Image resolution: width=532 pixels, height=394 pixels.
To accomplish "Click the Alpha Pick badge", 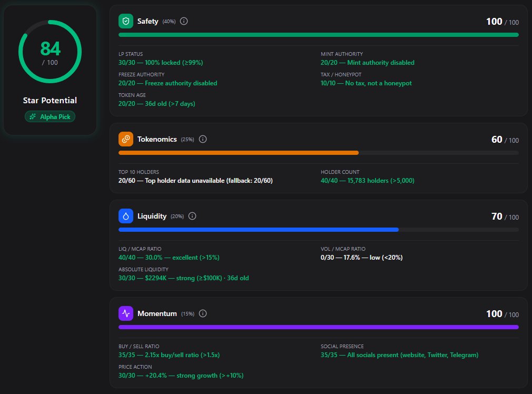I will pos(50,117).
